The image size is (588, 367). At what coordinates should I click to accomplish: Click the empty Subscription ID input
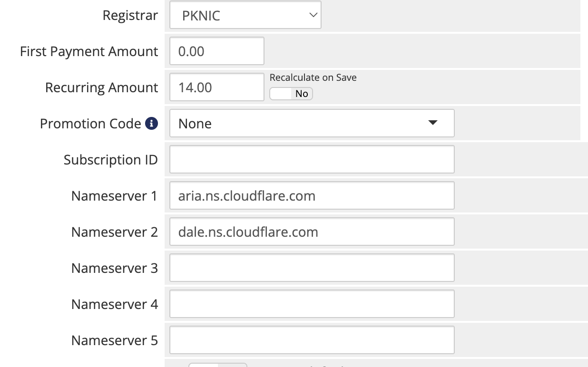tap(312, 160)
